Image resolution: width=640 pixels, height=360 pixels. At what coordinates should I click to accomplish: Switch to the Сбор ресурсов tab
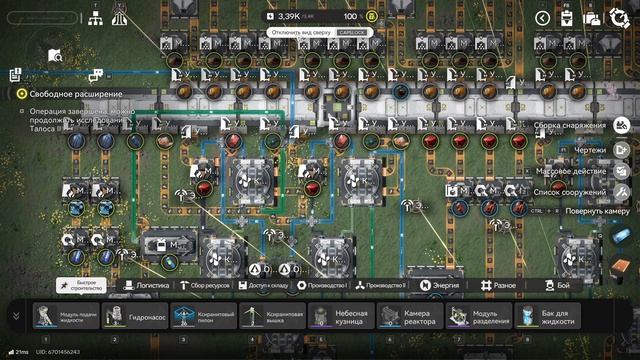(204, 285)
